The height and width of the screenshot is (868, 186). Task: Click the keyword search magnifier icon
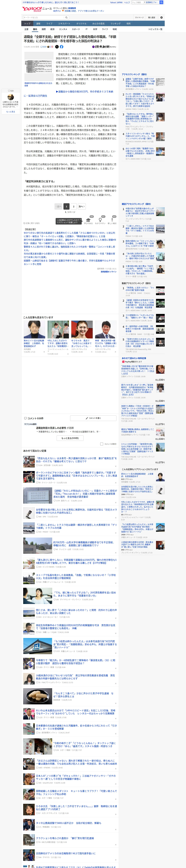tap(66, 18)
